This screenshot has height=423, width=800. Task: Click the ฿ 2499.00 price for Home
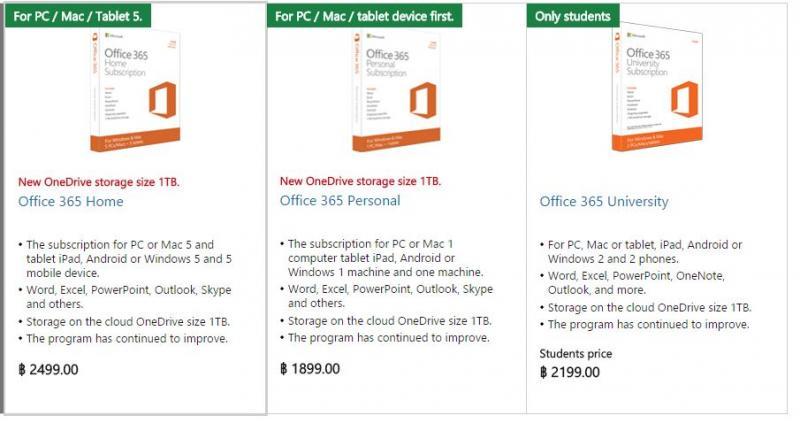48,369
